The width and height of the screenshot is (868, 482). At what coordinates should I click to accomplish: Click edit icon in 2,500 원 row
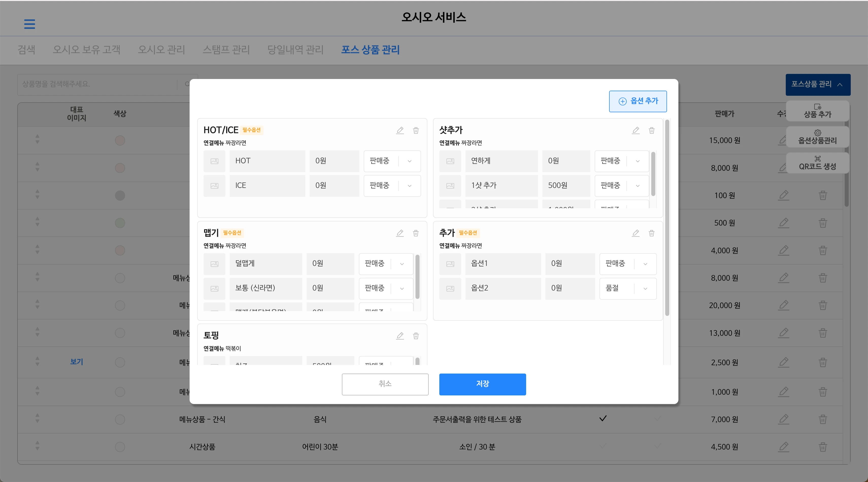(x=784, y=362)
